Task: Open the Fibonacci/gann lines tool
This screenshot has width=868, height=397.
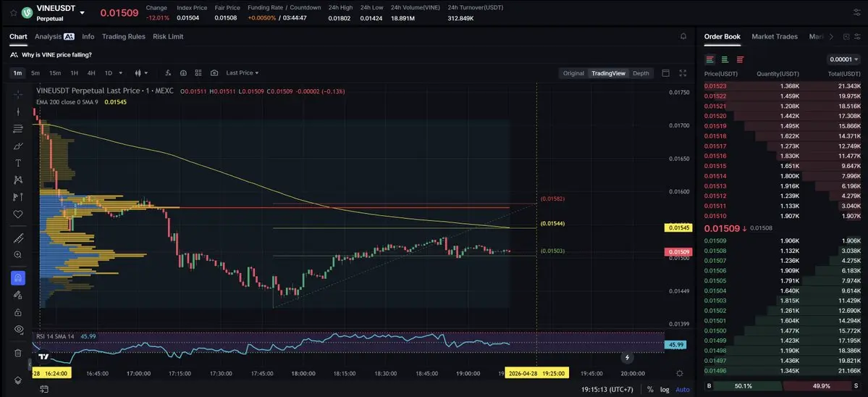Action: pyautogui.click(x=17, y=128)
